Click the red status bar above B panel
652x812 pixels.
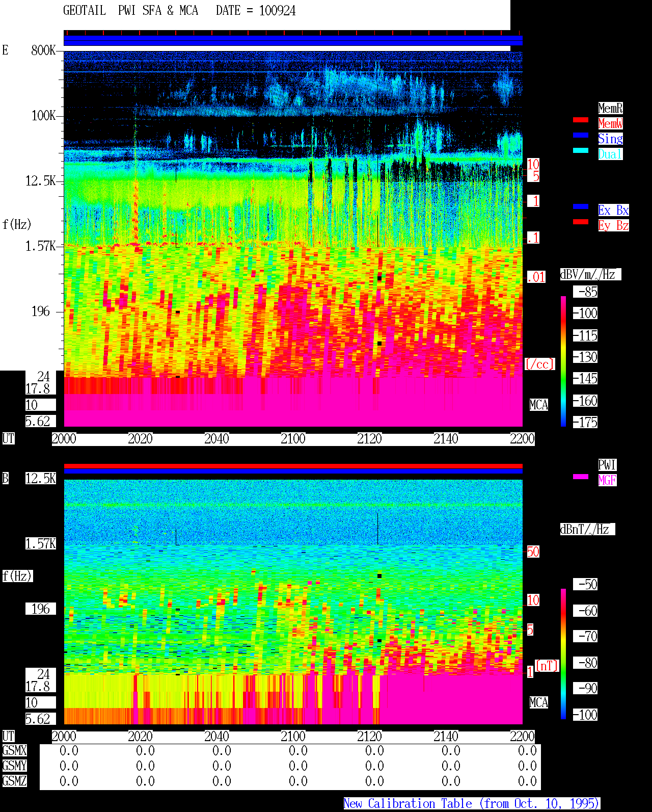293,466
